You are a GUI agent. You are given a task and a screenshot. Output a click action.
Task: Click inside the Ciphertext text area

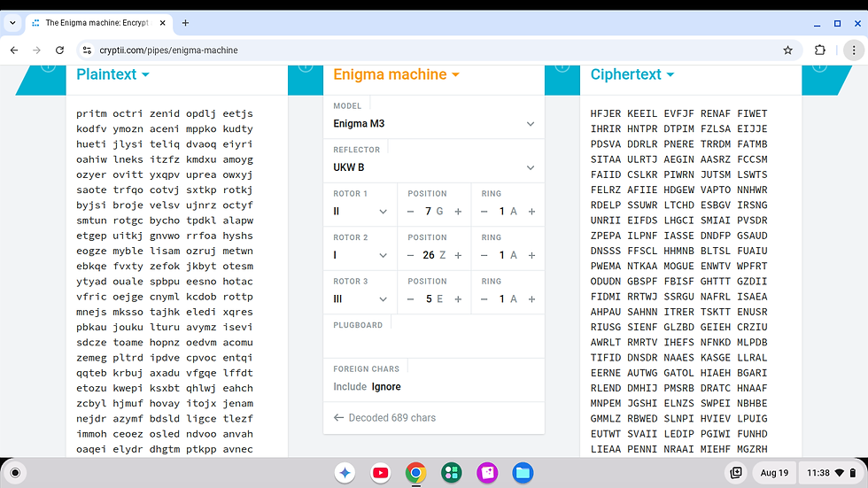691,276
